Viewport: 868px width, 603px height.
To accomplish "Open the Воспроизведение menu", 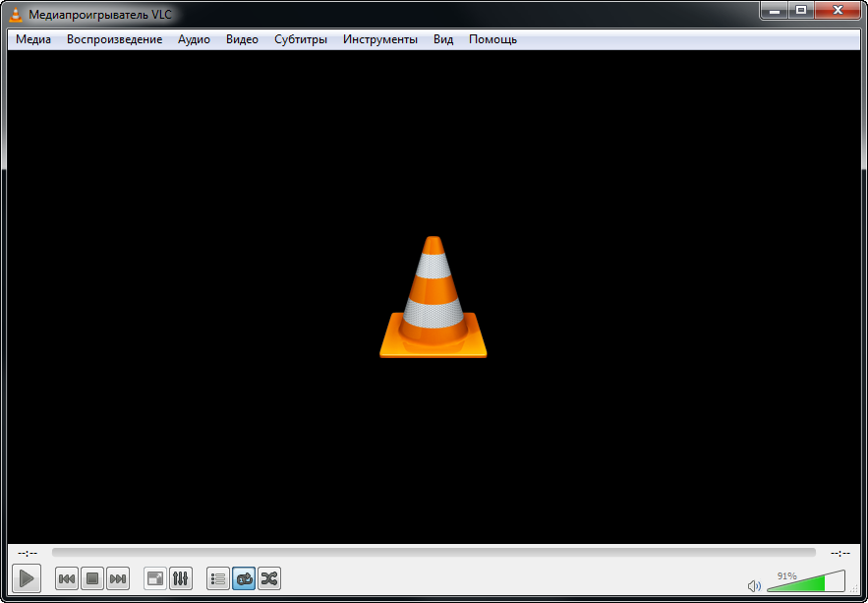I will (x=115, y=39).
